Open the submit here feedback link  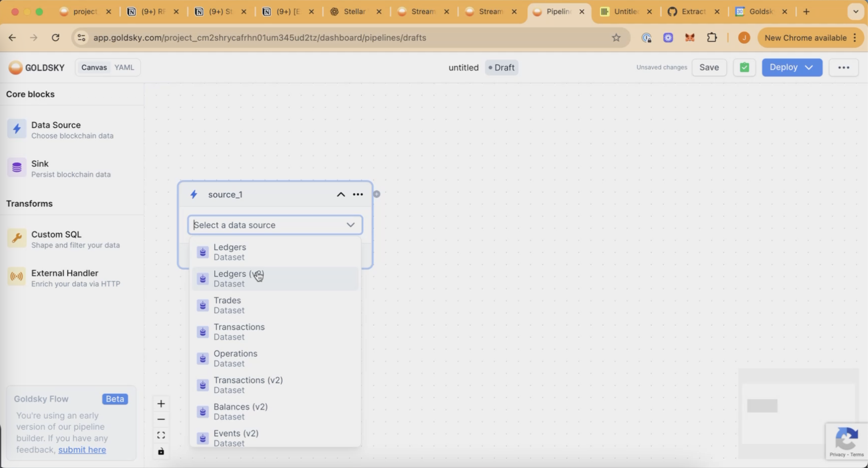[x=82, y=449]
